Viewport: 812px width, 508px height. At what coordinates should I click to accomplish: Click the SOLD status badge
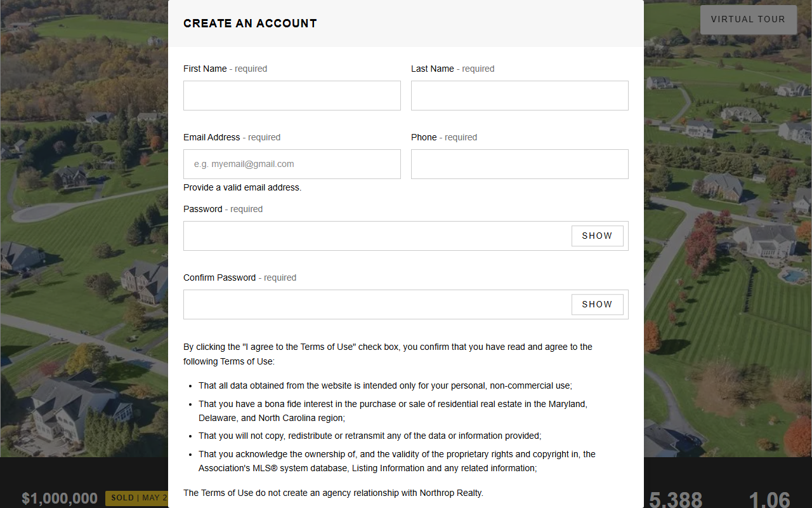[136, 498]
